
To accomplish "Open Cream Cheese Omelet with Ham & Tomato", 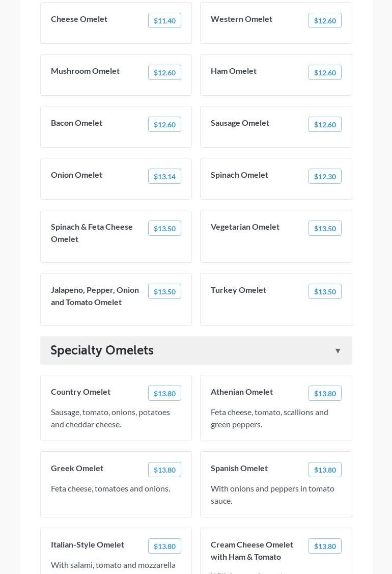I will click(x=252, y=551).
